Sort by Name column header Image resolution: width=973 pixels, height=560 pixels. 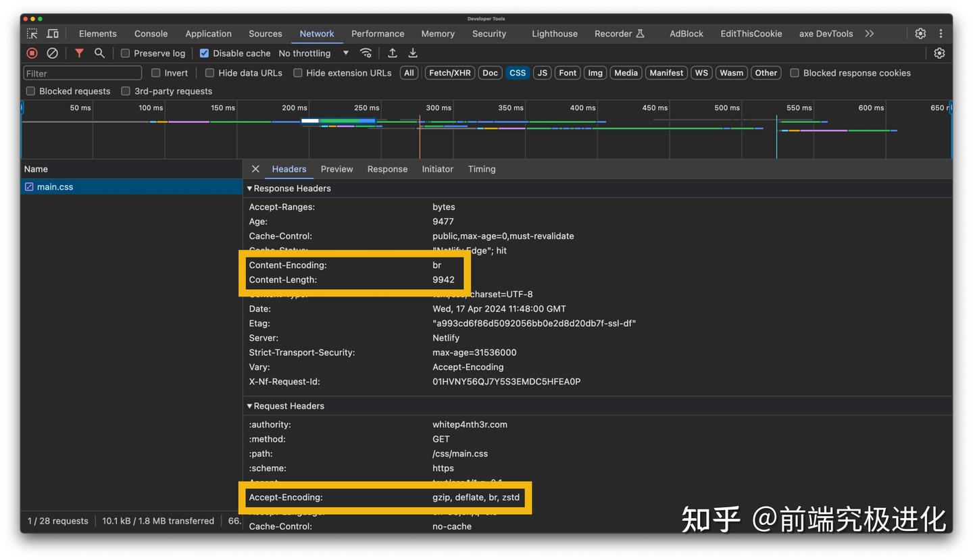pos(132,170)
